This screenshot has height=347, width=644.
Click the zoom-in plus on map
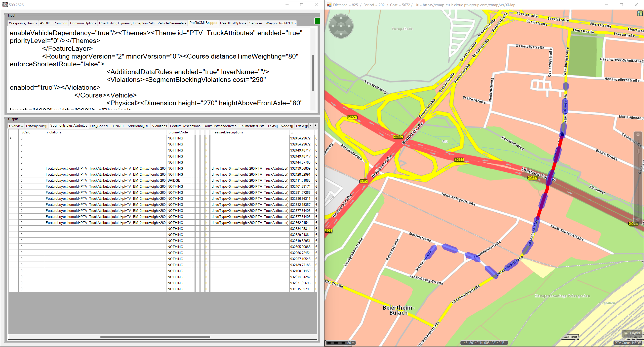(638, 135)
